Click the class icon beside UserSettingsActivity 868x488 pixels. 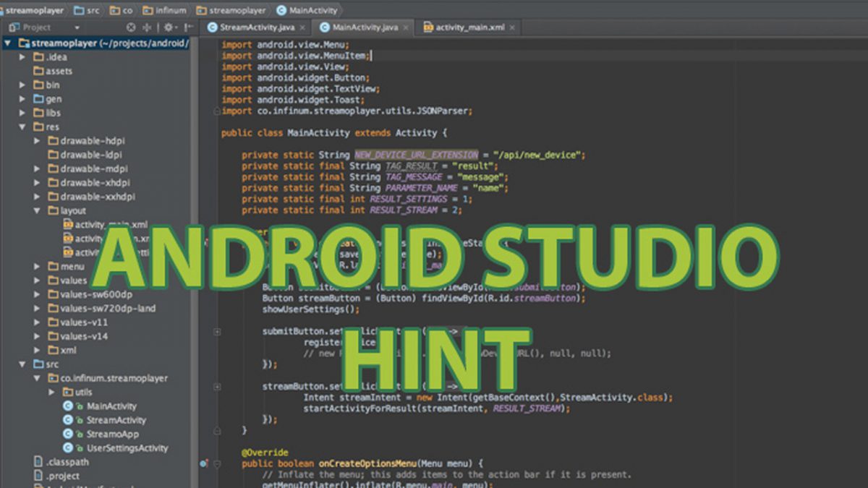(68, 448)
